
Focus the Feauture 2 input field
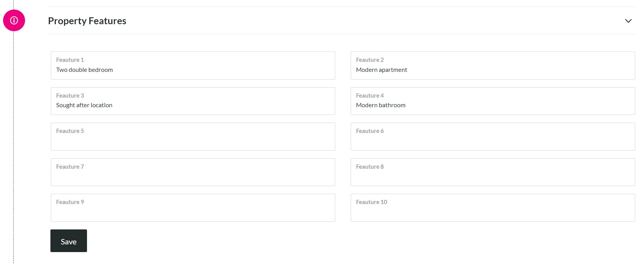[x=493, y=66]
